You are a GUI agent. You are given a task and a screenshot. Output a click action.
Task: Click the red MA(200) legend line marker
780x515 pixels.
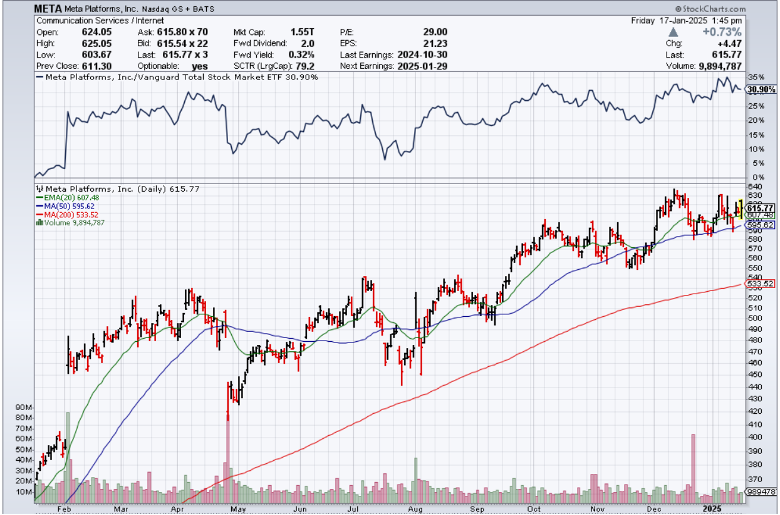click(x=37, y=215)
